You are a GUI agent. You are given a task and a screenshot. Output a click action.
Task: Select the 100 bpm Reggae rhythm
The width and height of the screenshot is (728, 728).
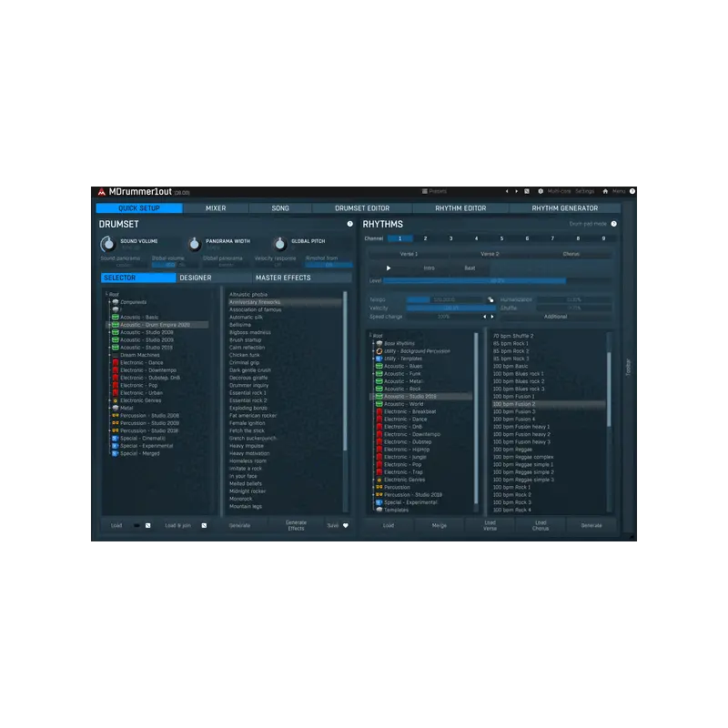pos(512,450)
